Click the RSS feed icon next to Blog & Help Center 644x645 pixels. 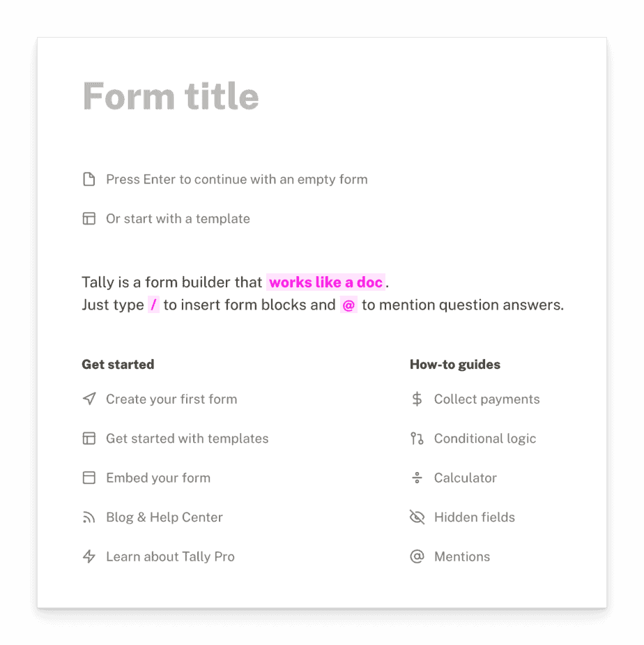89,517
